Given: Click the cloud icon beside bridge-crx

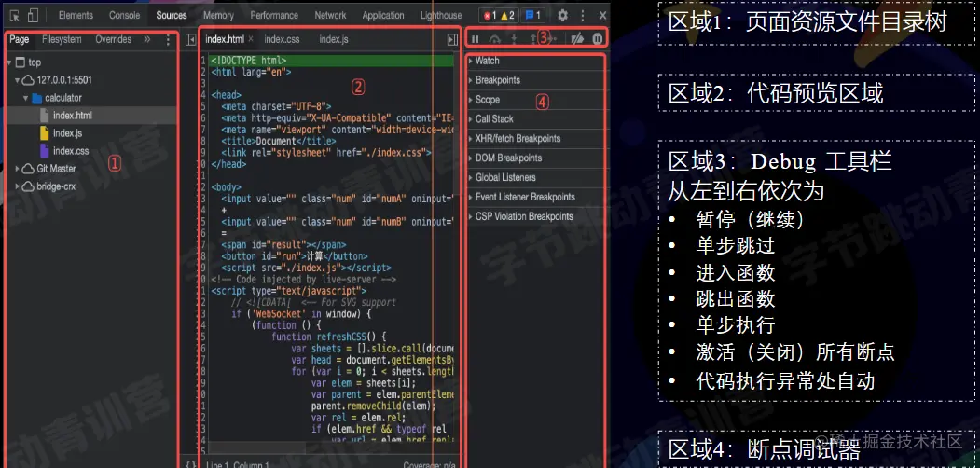Looking at the screenshot, I should click(27, 186).
